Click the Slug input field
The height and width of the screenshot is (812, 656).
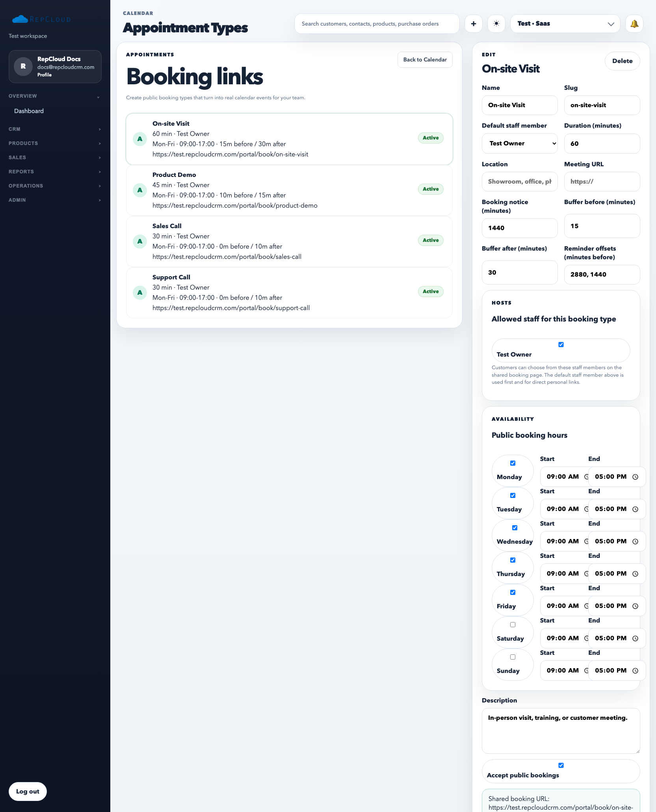click(602, 105)
